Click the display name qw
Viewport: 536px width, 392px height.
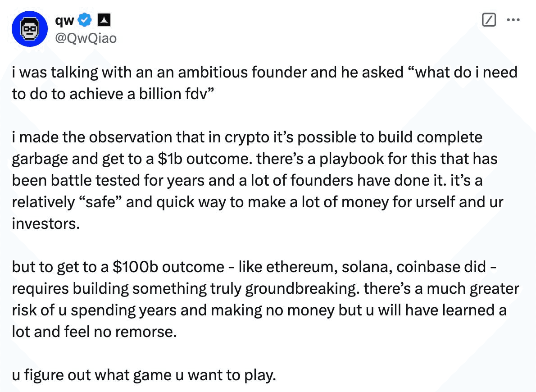[64, 21]
